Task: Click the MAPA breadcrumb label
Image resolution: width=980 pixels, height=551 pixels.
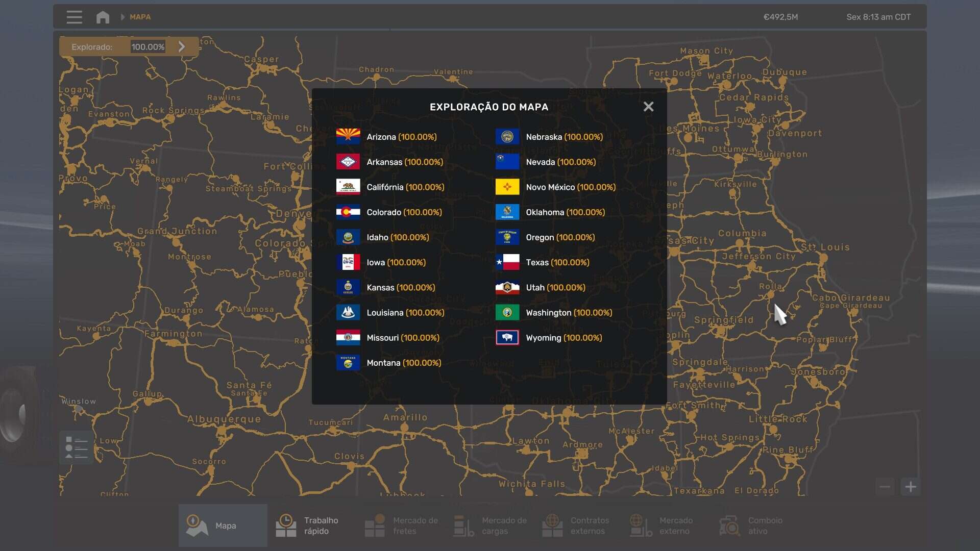Action: [x=140, y=17]
